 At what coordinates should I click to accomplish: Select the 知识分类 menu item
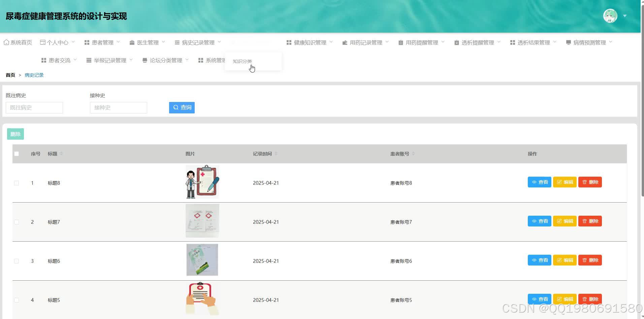point(243,61)
